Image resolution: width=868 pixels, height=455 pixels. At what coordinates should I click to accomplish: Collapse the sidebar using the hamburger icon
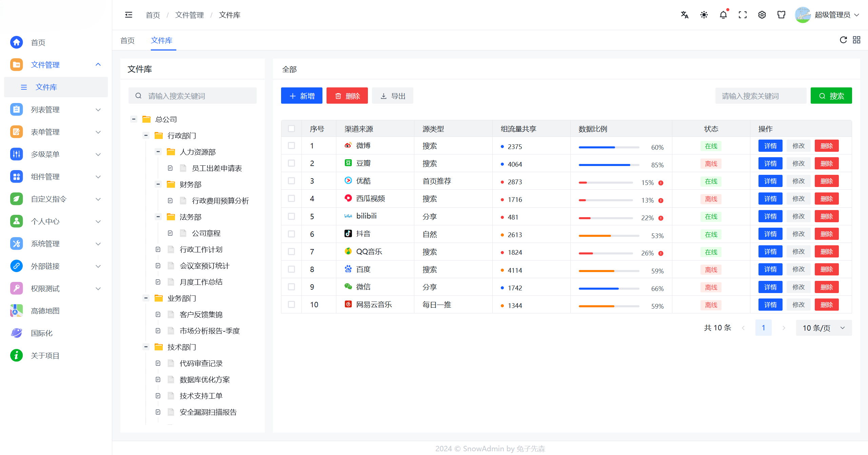[x=129, y=15]
